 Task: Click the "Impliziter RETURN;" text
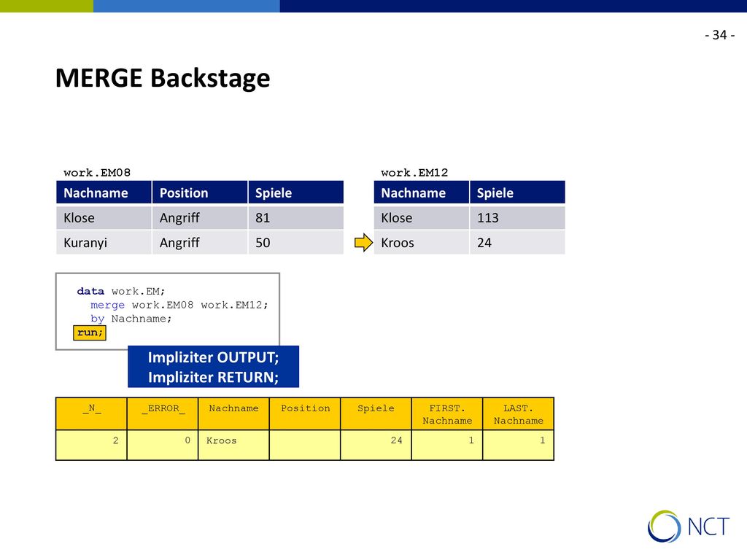coord(214,377)
